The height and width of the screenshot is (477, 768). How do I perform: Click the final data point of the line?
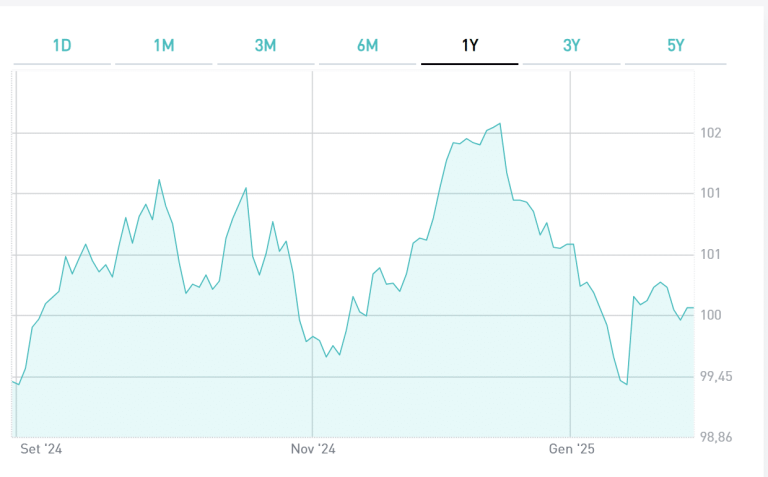click(x=693, y=308)
